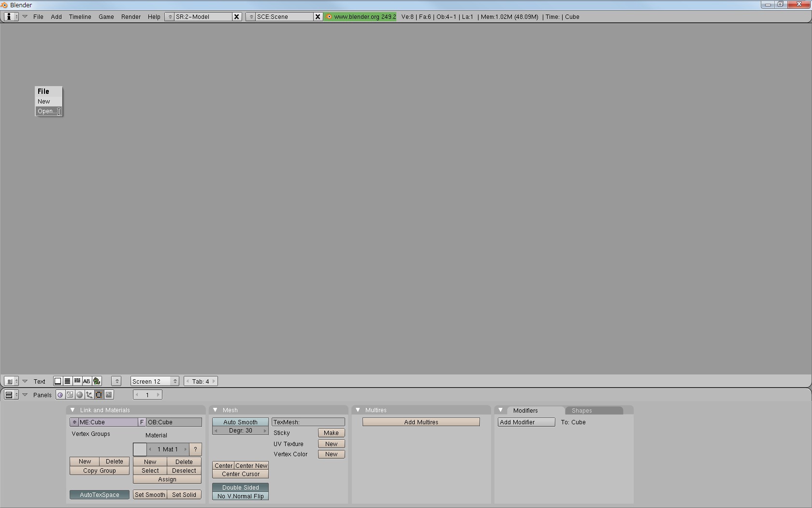
Task: Open the Help menu
Action: (154, 16)
